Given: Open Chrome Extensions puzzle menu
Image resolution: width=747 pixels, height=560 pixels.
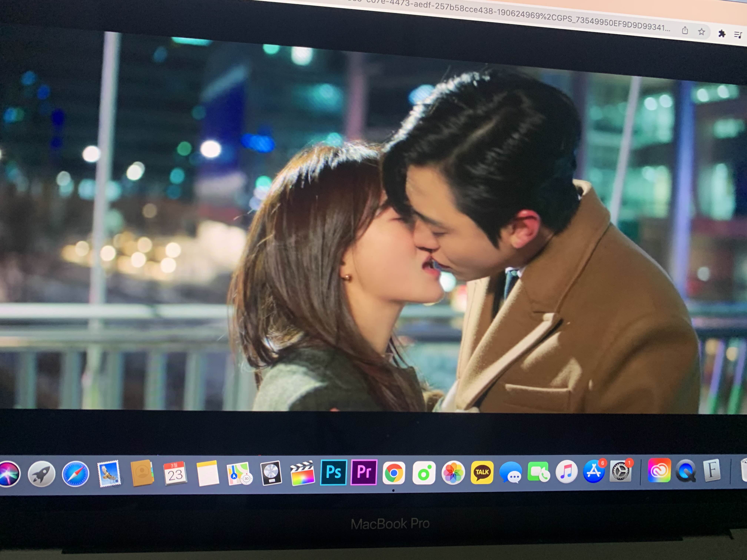Looking at the screenshot, I should 722,33.
